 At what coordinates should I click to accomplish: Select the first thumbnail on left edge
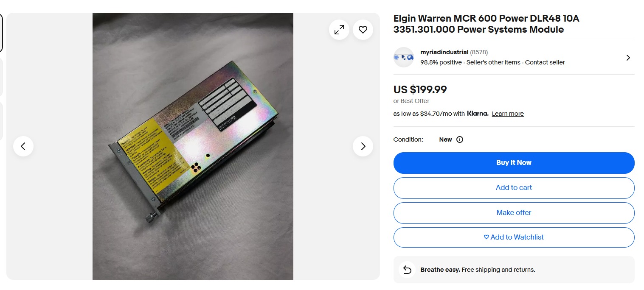click(x=1, y=33)
